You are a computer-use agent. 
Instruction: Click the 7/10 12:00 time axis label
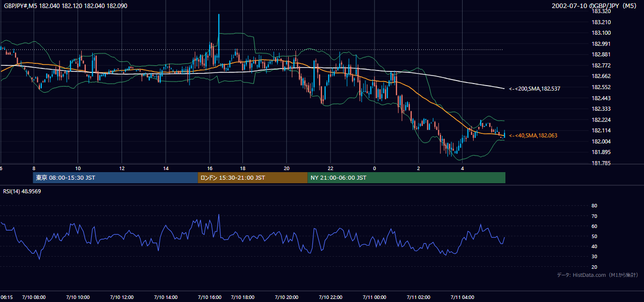coord(121,297)
